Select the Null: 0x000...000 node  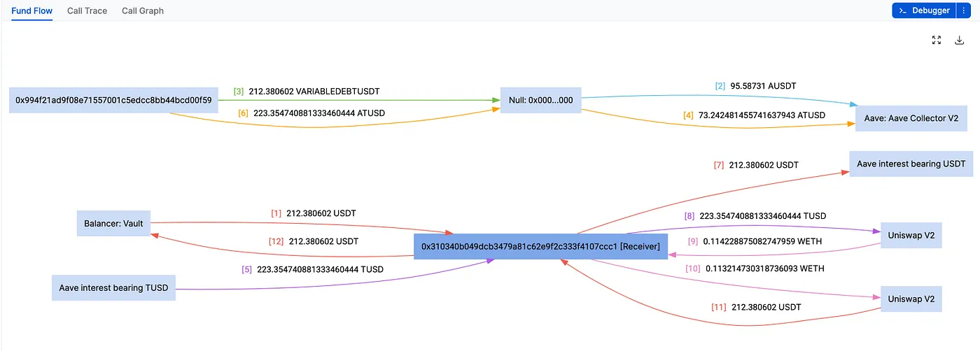pos(541,100)
